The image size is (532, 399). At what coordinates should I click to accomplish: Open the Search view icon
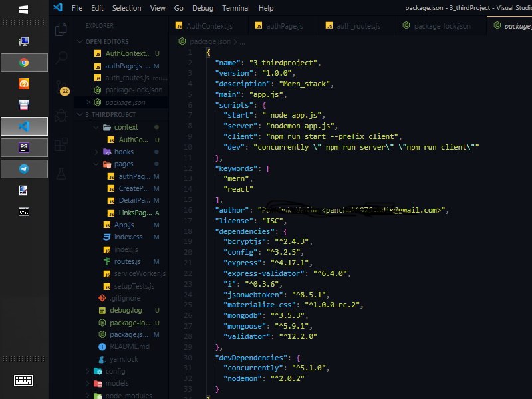(61, 57)
